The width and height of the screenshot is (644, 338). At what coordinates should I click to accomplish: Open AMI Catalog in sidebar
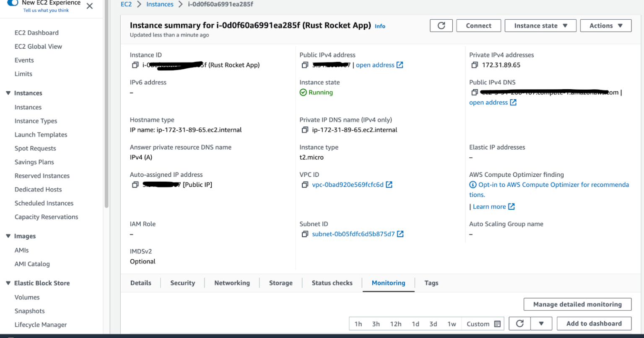click(32, 264)
